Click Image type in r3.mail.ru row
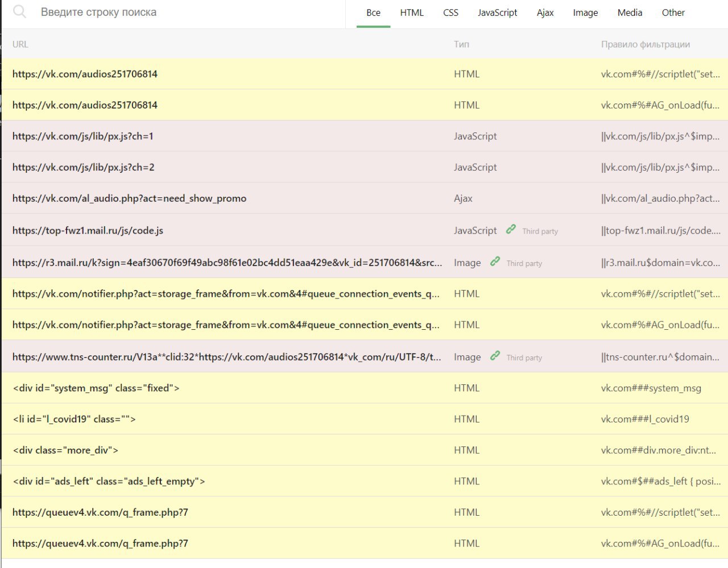This screenshot has width=728, height=568. (x=467, y=263)
